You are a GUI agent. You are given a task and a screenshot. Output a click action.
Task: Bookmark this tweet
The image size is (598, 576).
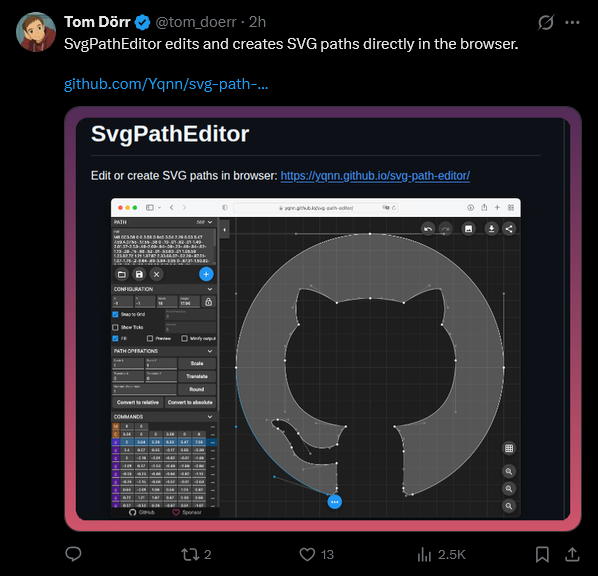(542, 554)
